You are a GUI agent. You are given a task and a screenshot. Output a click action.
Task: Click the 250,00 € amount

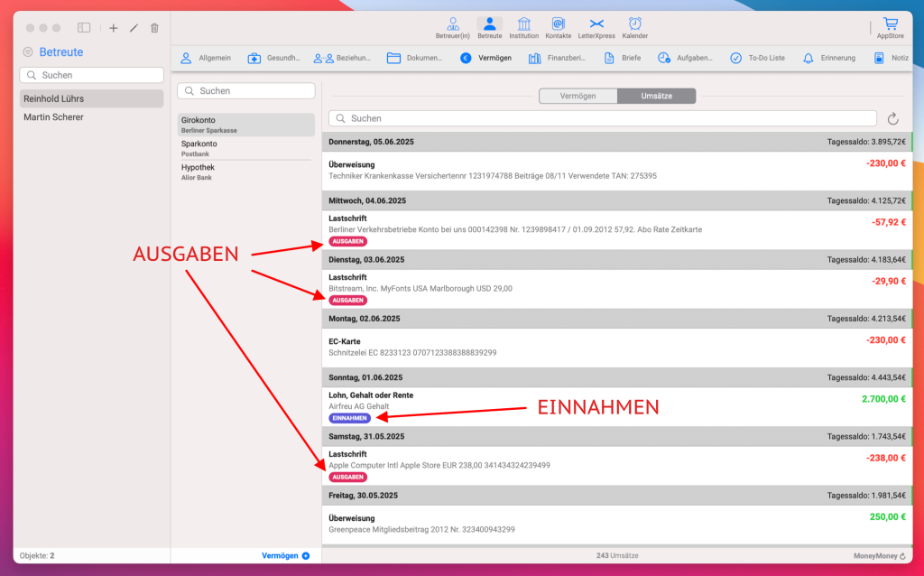[x=888, y=516]
